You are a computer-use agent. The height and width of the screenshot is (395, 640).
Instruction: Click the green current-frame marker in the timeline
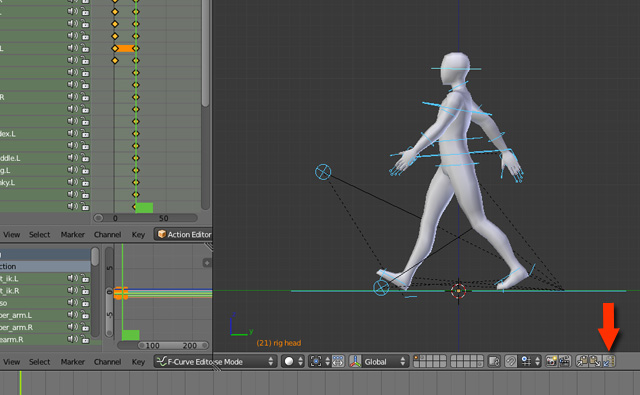click(x=20, y=383)
